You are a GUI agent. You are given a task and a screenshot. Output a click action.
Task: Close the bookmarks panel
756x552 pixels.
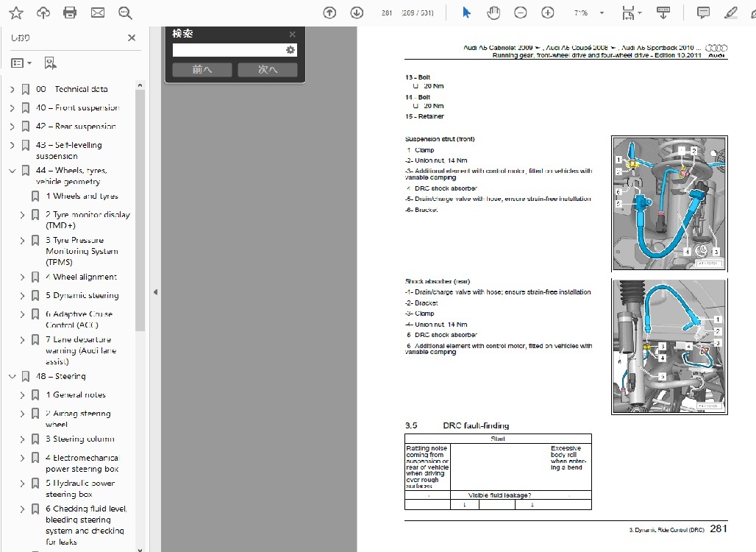point(132,38)
